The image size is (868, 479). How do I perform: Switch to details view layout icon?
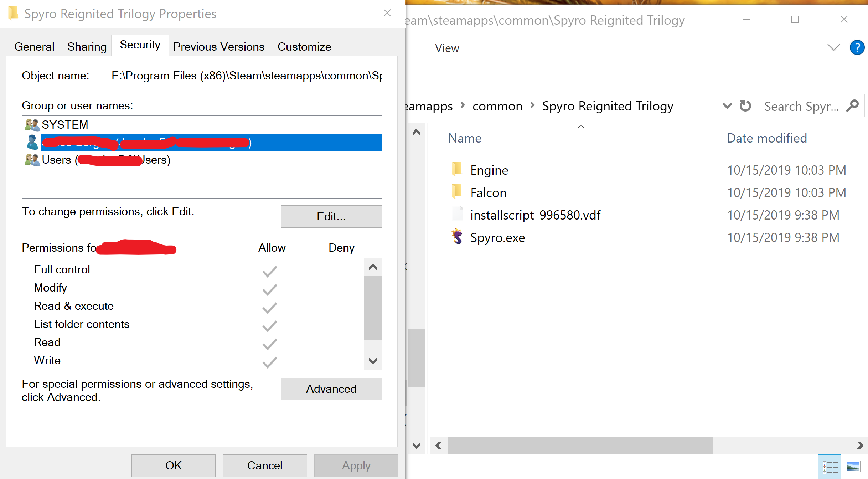[830, 466]
